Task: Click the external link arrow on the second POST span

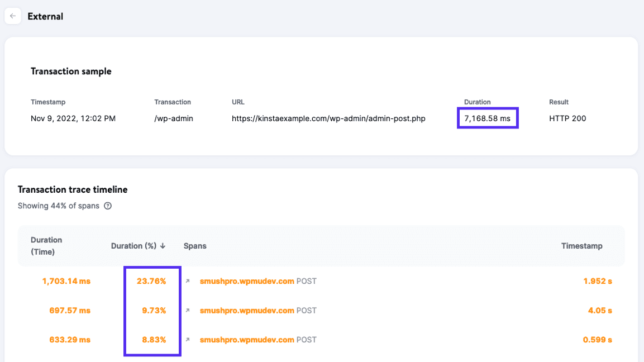Action: click(x=187, y=310)
